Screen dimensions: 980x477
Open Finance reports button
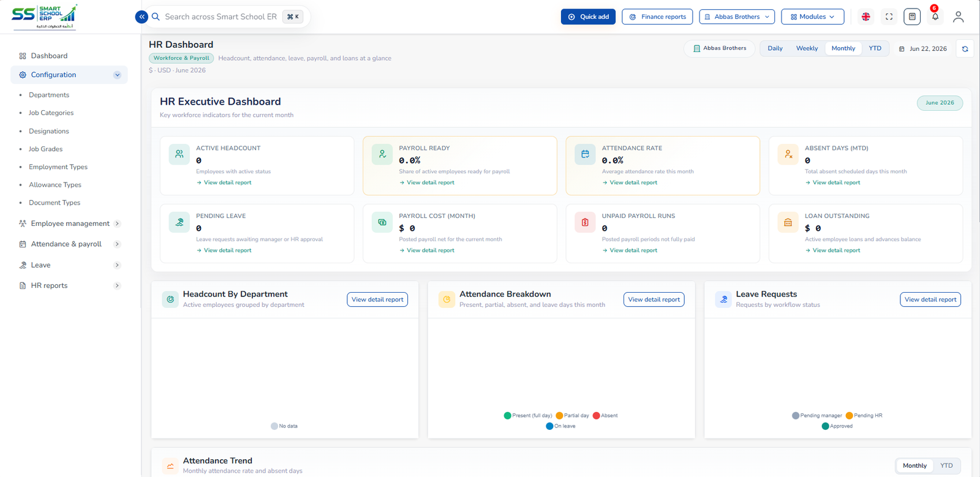pos(657,17)
